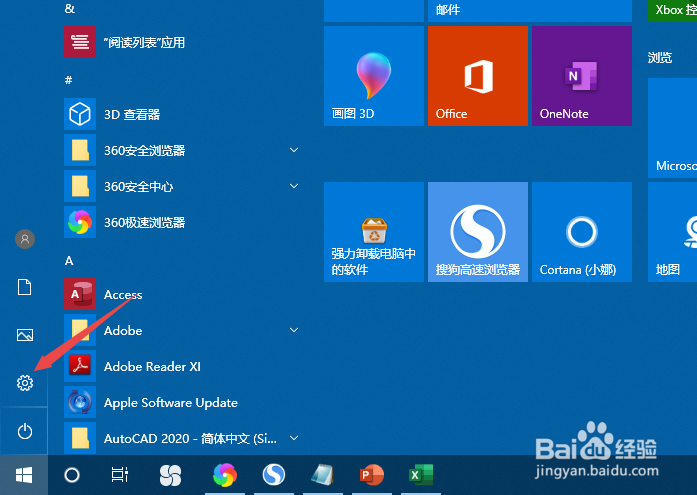Open the Adobe folder entry
The width and height of the screenshot is (697, 495).
182,330
